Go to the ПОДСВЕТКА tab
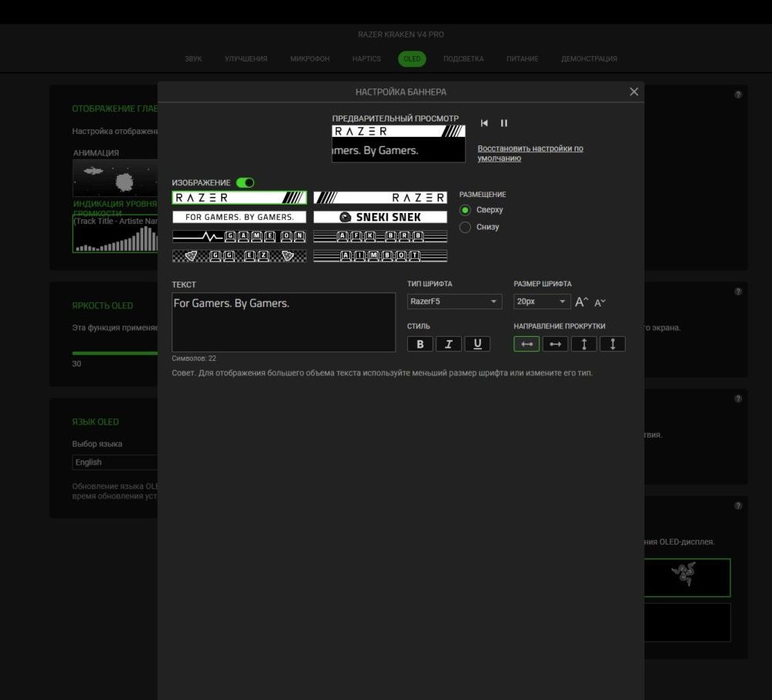This screenshot has width=772, height=700. point(463,58)
